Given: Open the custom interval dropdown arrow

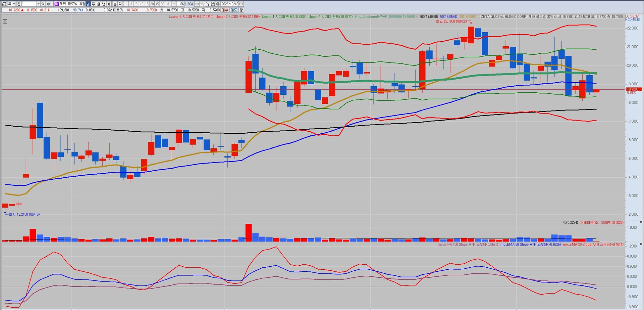Looking at the screenshot, I should coord(174,4).
